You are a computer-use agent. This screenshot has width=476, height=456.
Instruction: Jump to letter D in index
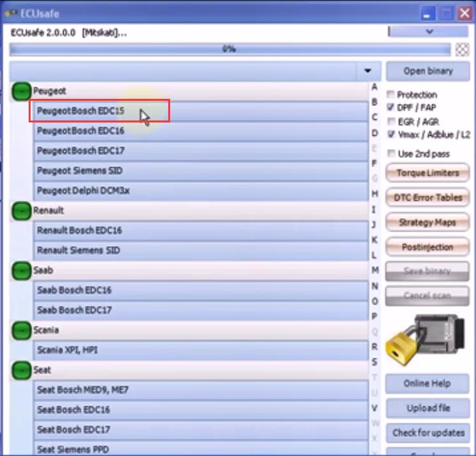pos(375,133)
